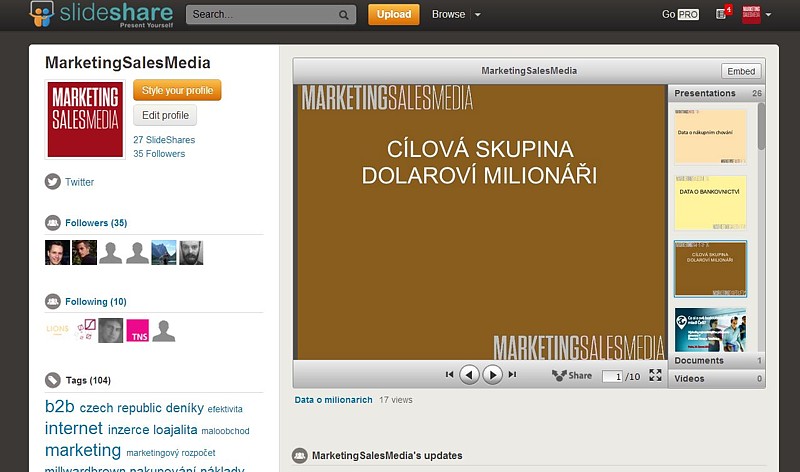Click the Share button in player
The height and width of the screenshot is (472, 800).
(x=572, y=376)
